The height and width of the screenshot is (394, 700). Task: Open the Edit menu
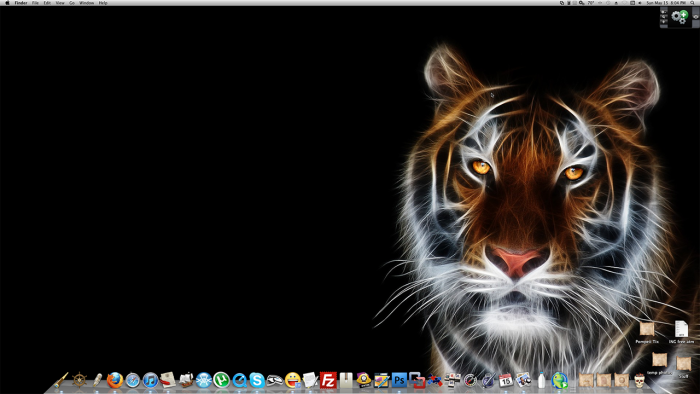[x=47, y=3]
